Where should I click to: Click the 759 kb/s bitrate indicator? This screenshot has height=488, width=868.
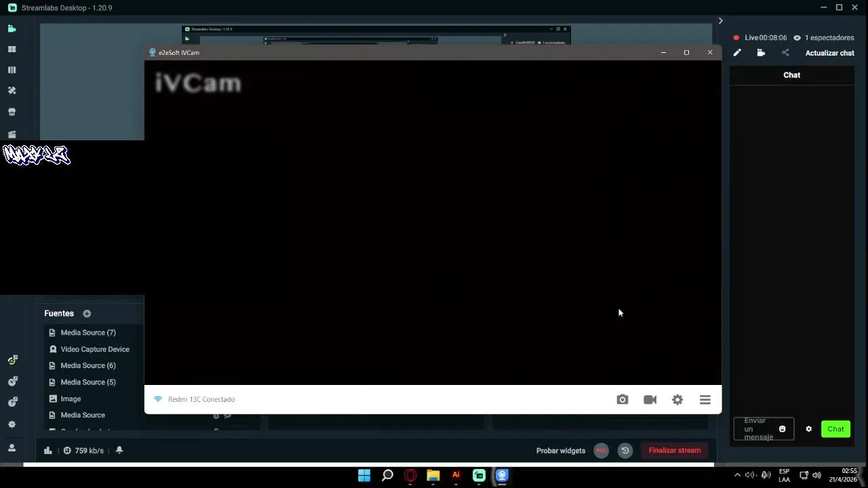coord(83,451)
